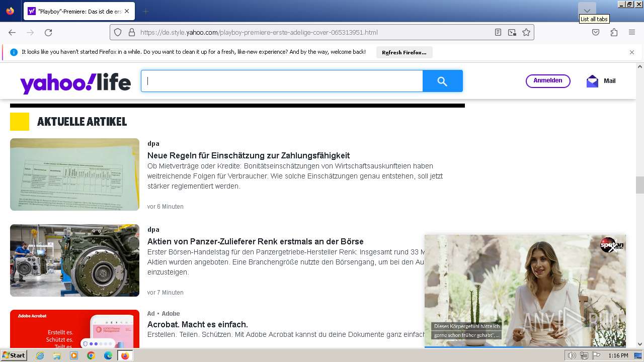
Task: Open the media player taskbar icon
Action: (74, 355)
